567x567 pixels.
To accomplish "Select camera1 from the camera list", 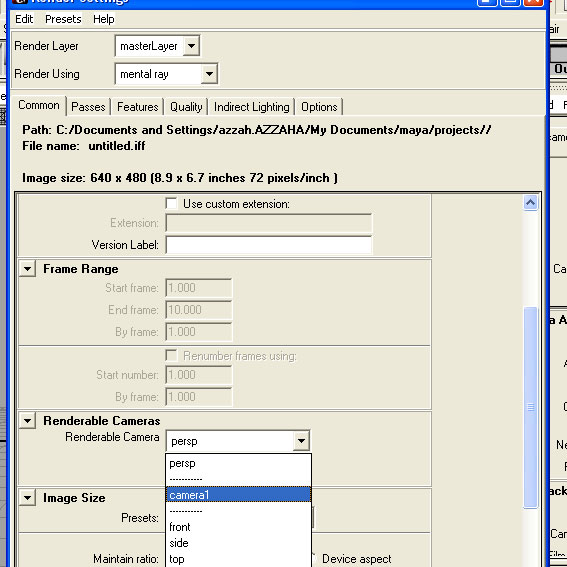I will pyautogui.click(x=238, y=495).
